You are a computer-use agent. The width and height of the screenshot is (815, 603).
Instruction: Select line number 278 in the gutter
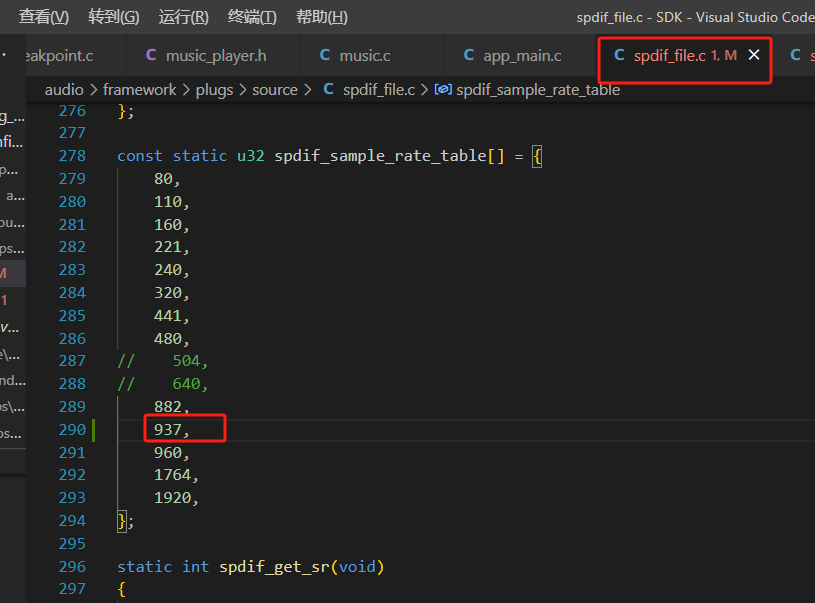point(72,156)
